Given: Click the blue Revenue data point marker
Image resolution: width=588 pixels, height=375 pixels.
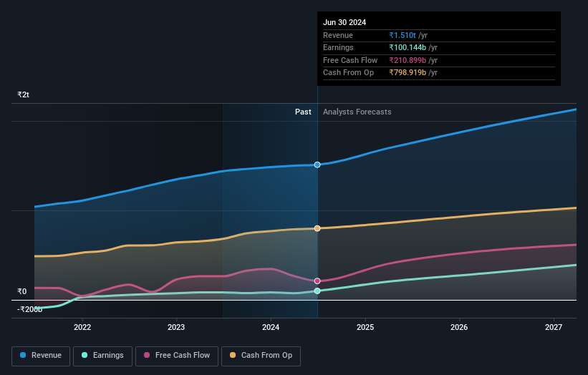Looking at the screenshot, I should pos(317,165).
